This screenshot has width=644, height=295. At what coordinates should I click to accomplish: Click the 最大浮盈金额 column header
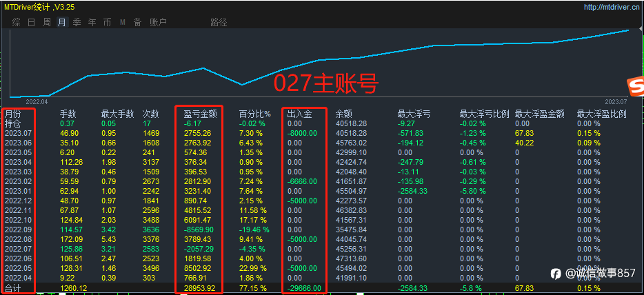(x=540, y=114)
